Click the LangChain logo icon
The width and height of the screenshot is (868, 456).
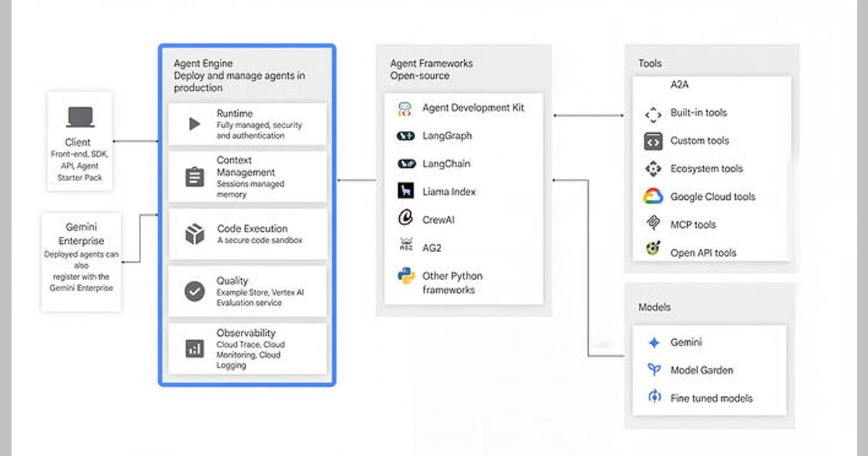406,164
